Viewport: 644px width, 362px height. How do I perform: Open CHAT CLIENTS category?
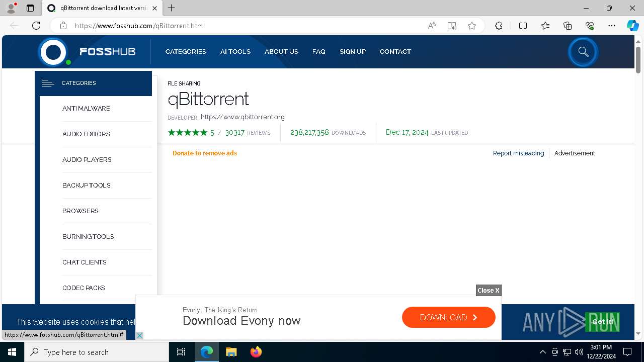coord(85,262)
